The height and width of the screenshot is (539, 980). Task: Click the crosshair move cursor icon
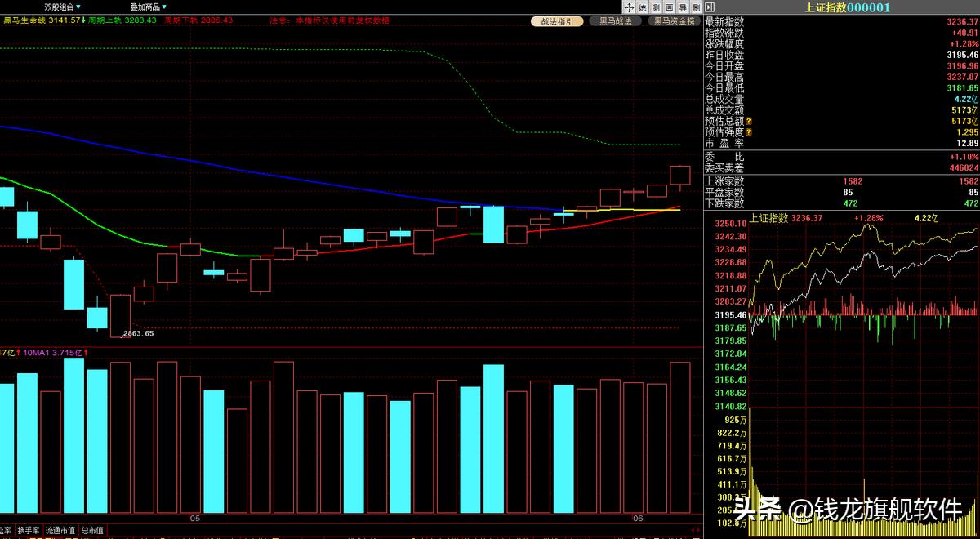629,7
